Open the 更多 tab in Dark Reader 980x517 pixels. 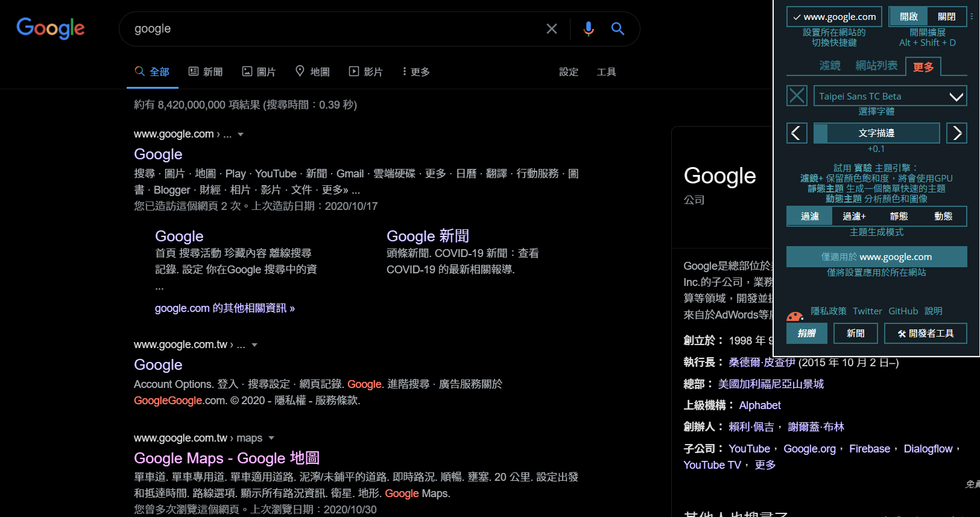[x=923, y=67]
